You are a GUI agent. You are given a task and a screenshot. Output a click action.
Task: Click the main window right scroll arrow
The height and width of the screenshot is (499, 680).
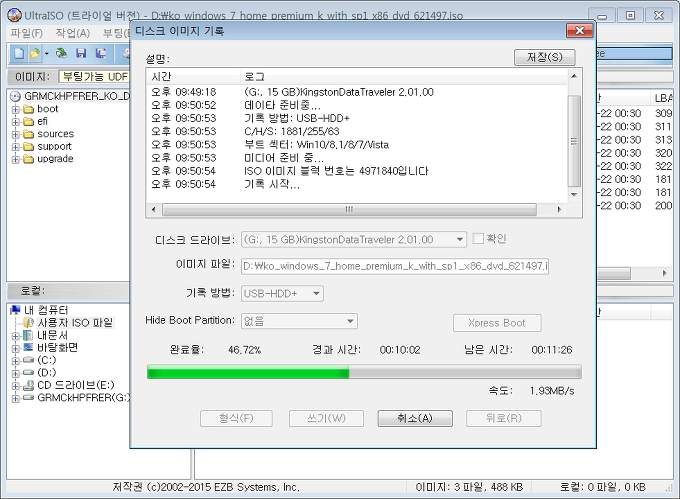pyautogui.click(x=664, y=274)
